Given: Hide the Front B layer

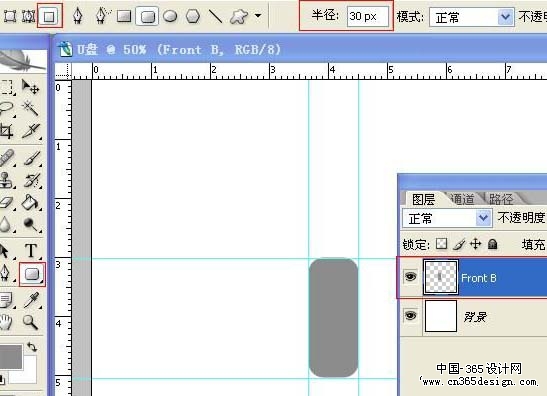Looking at the screenshot, I should [x=410, y=277].
